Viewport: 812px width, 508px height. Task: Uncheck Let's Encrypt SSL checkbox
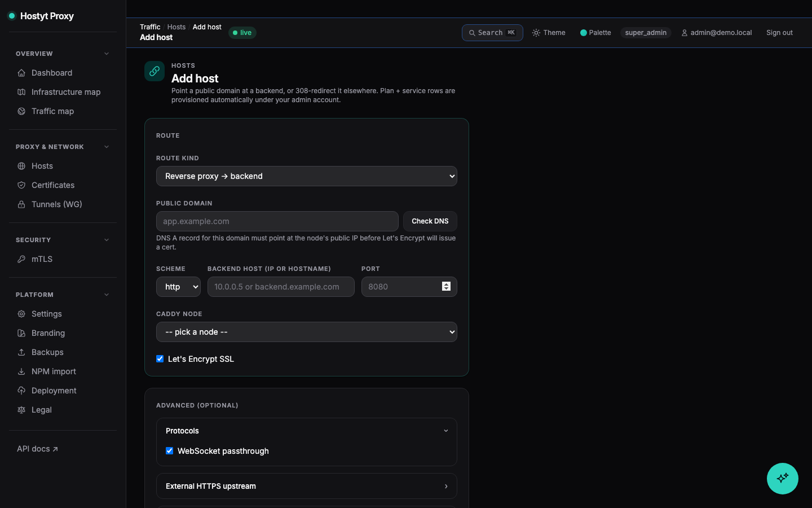(x=160, y=359)
